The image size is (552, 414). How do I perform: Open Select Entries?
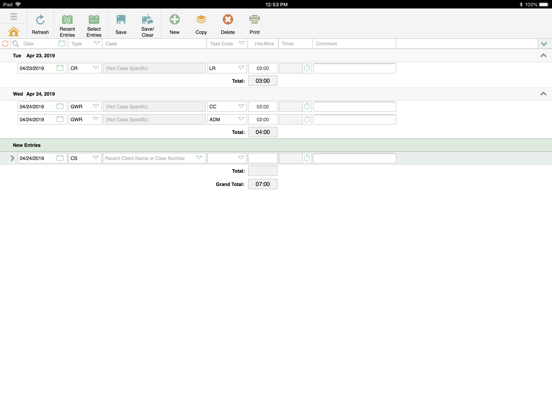[94, 26]
